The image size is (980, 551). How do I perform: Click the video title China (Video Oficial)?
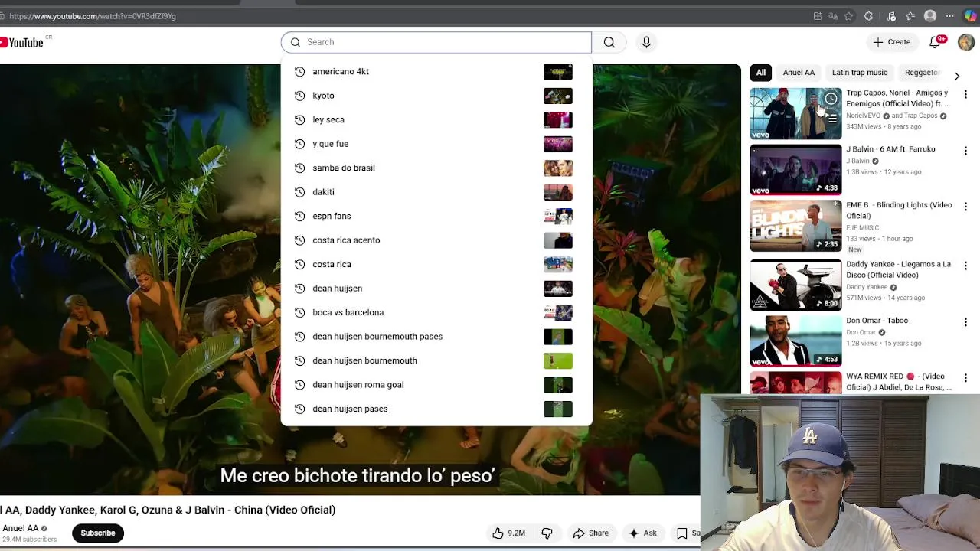click(168, 510)
